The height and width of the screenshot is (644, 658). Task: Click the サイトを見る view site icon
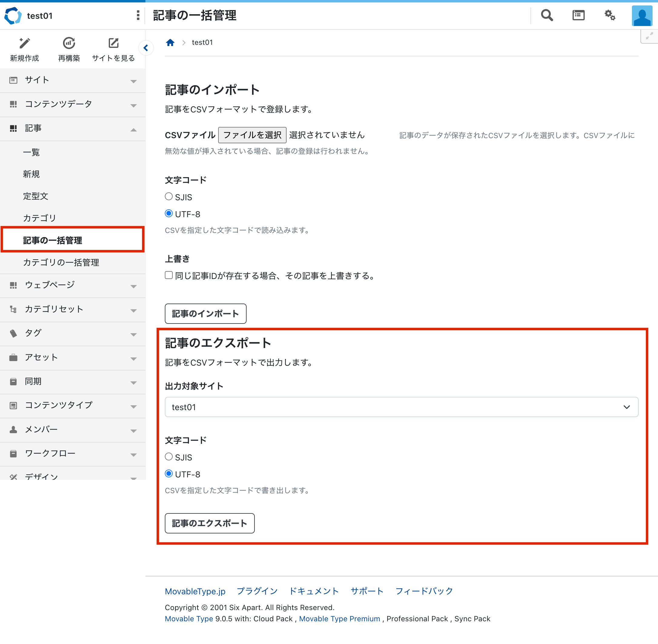click(113, 43)
